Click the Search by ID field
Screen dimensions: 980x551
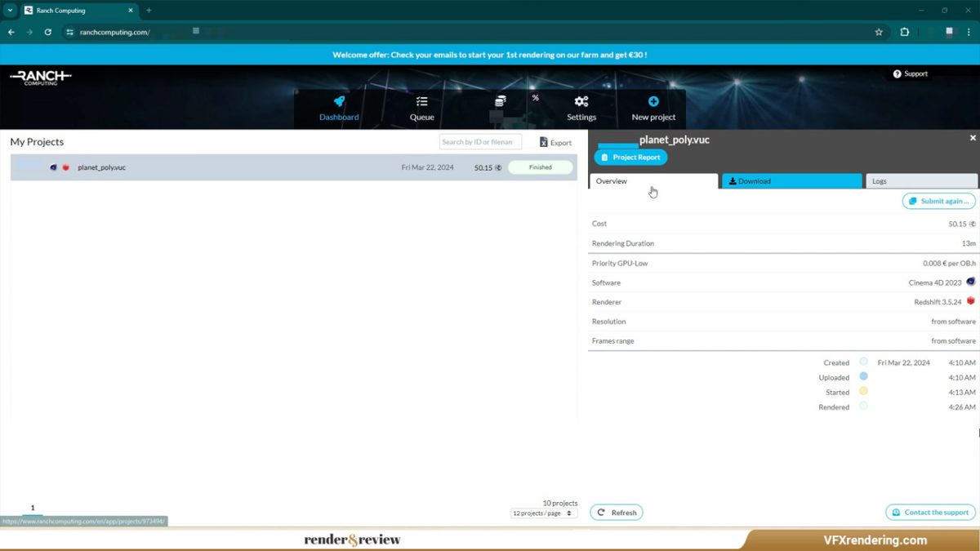(x=480, y=142)
